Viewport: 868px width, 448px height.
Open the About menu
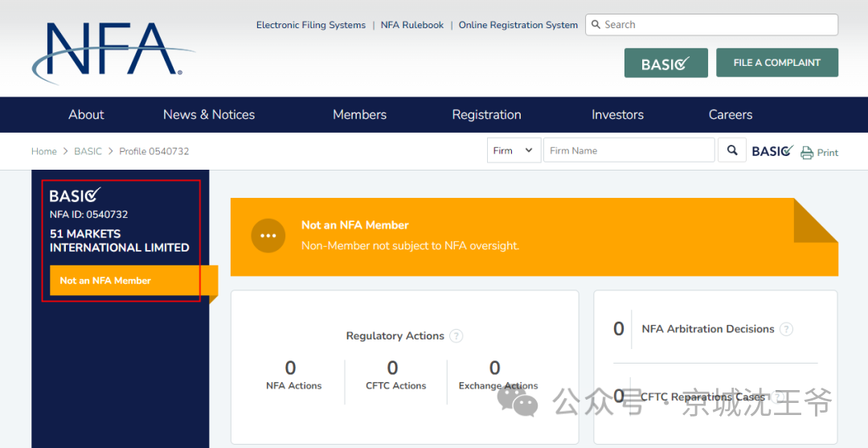pos(86,115)
